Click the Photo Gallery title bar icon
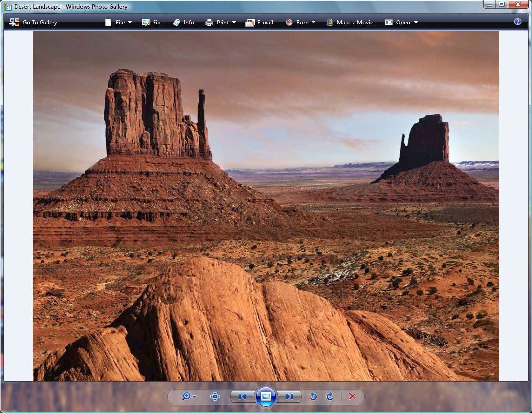532x413 pixels. [x=7, y=7]
